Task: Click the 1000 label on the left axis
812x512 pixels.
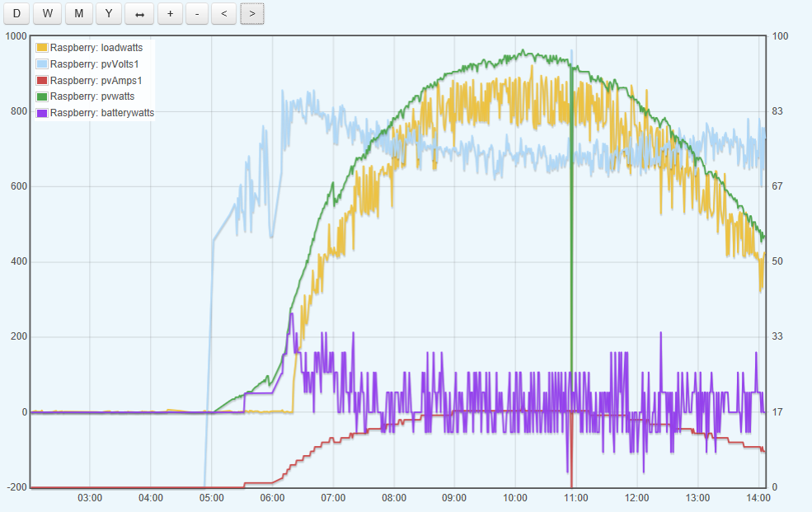Action: [x=16, y=36]
